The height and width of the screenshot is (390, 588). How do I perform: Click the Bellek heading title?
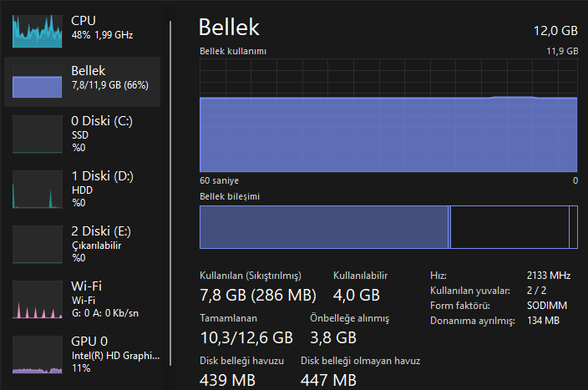[229, 28]
